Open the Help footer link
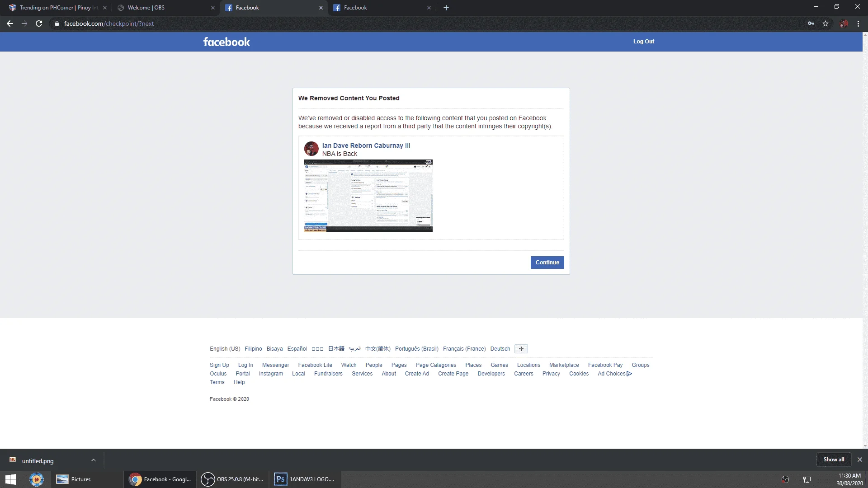Screen dimensions: 868x488 239,382
